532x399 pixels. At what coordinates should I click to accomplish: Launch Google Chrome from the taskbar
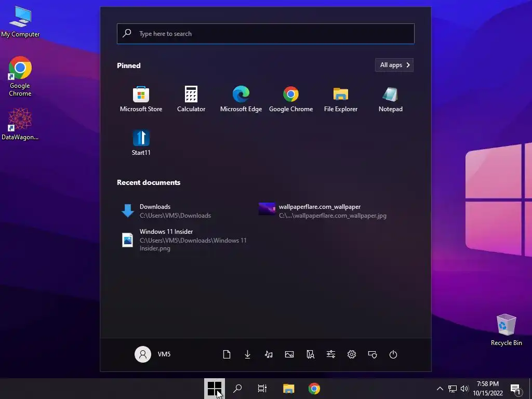tap(314, 389)
